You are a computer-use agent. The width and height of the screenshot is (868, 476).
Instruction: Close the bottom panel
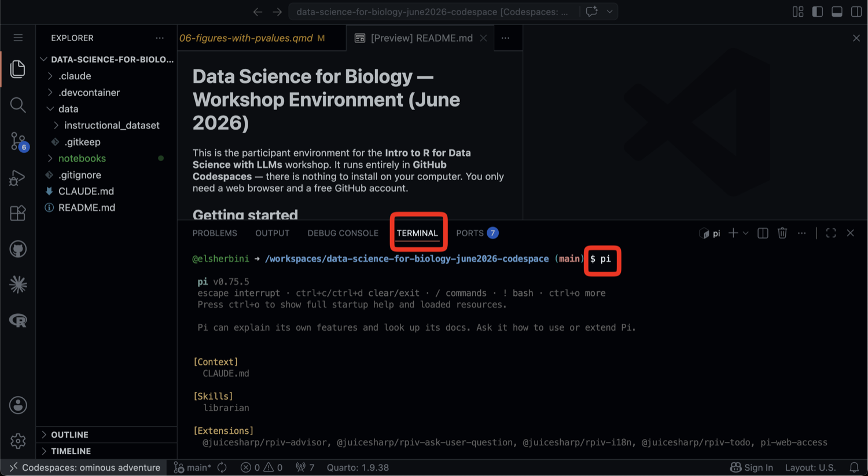pyautogui.click(x=851, y=233)
